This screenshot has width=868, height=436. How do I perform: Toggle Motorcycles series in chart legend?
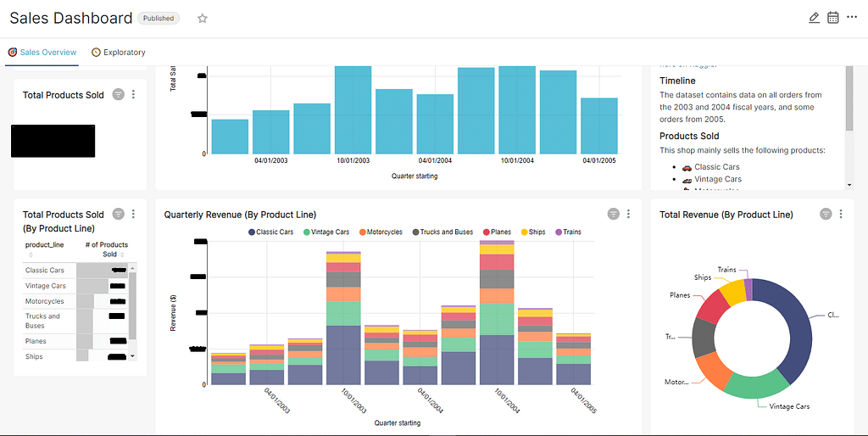[x=380, y=232]
